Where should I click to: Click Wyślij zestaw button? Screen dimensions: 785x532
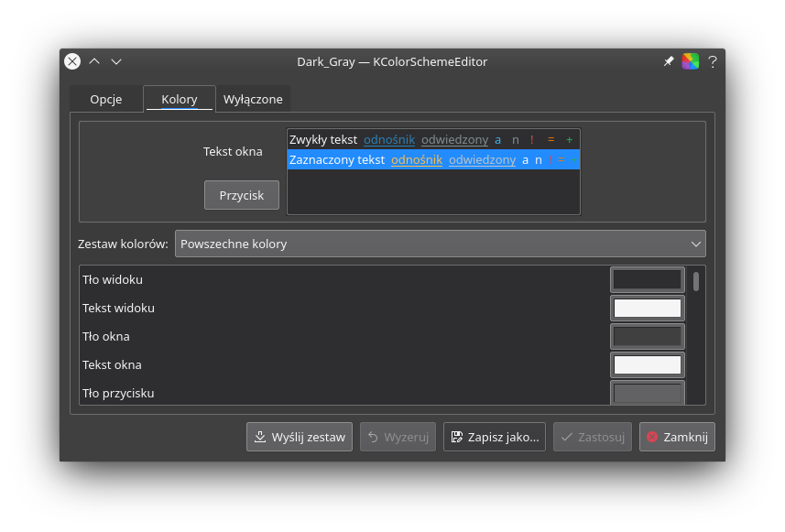coord(300,437)
